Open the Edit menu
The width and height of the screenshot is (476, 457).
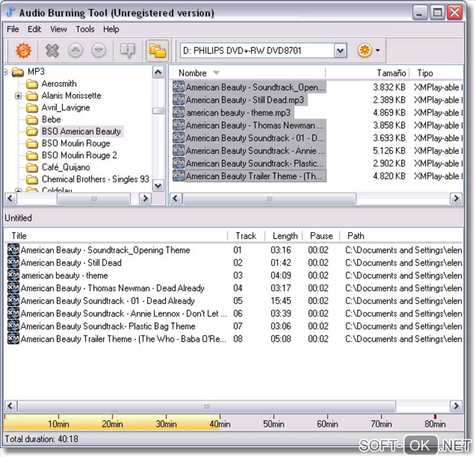coord(35,29)
